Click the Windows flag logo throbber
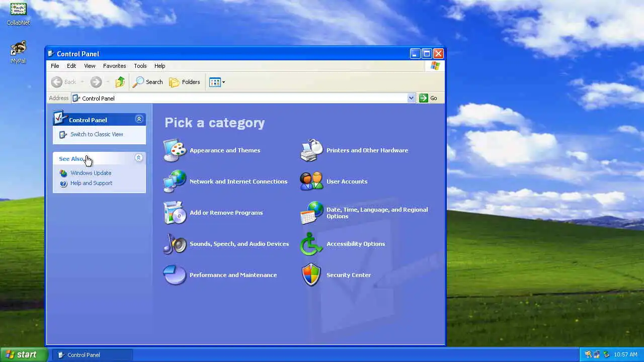 click(435, 66)
